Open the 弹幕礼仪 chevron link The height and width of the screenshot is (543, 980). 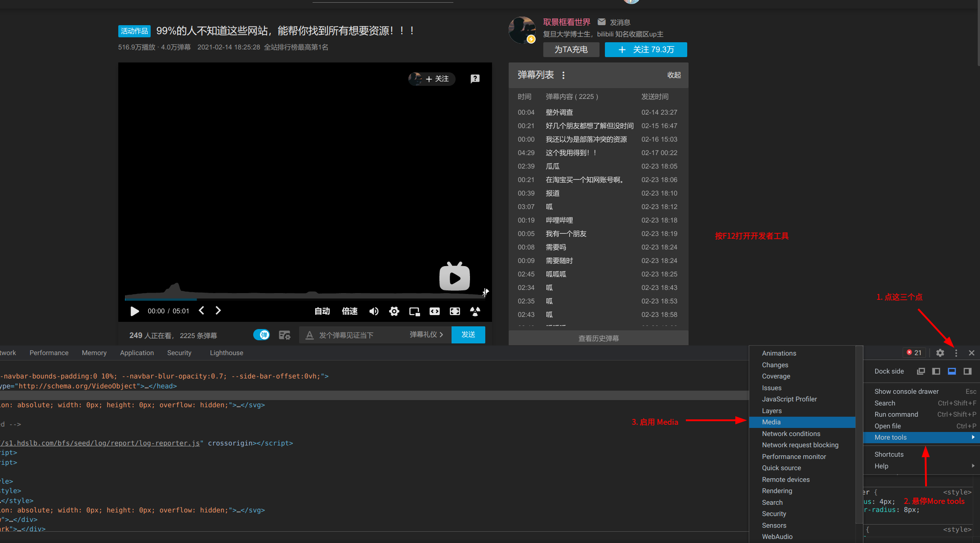coord(426,335)
